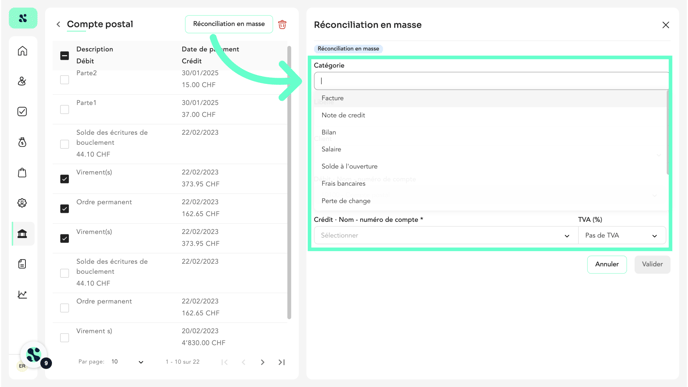Open the shopping bag icon in sidebar
The height and width of the screenshot is (387, 688).
[x=22, y=172]
